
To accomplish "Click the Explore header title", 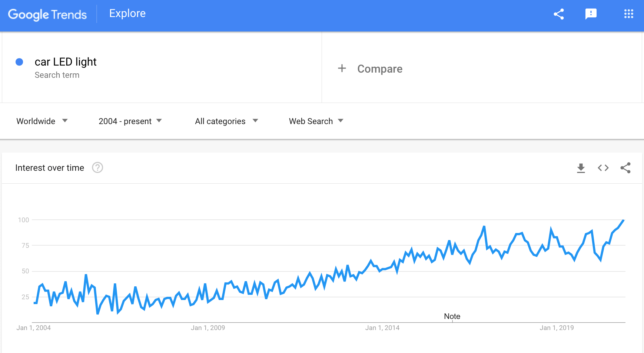I will [127, 13].
